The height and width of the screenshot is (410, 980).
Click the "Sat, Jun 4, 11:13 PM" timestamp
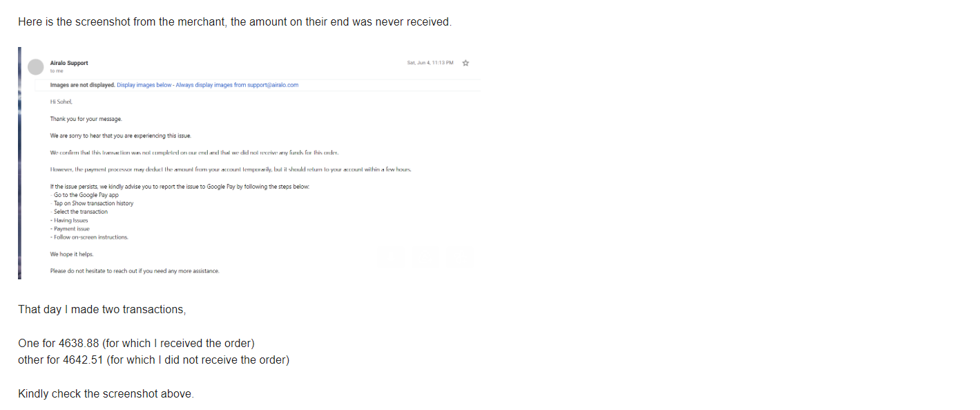pos(430,63)
